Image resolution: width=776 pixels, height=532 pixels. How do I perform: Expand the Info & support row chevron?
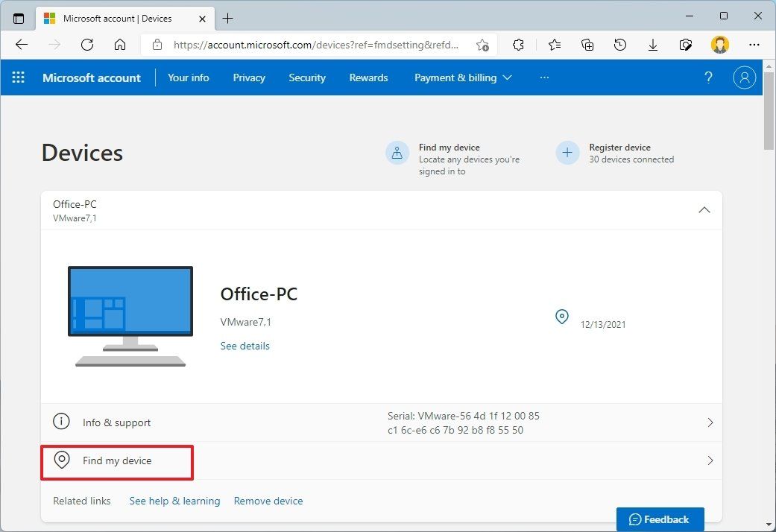pyautogui.click(x=710, y=421)
